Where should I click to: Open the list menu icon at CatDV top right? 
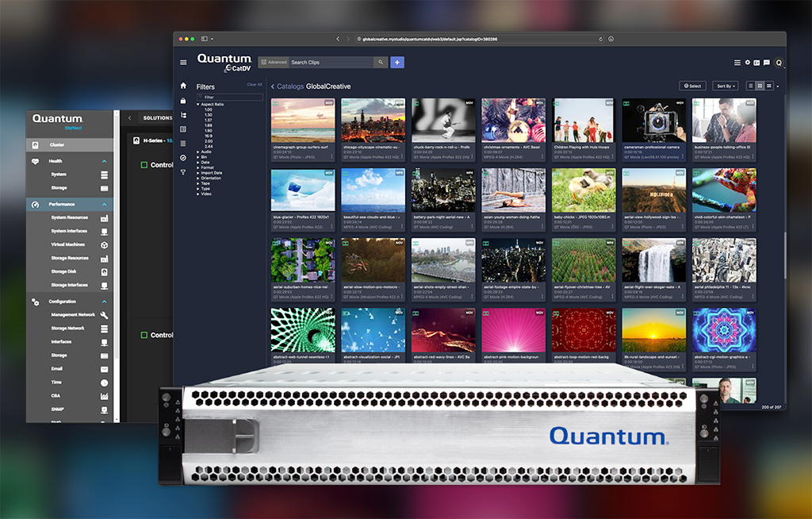pyautogui.click(x=737, y=63)
